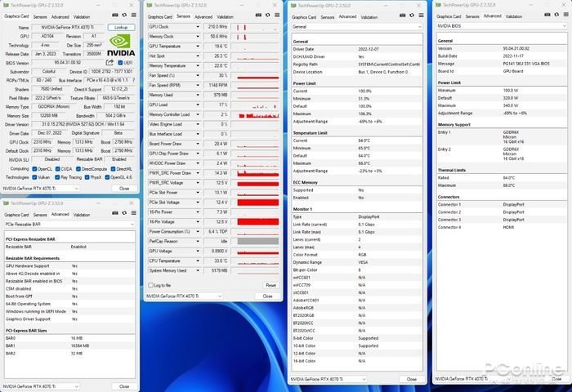Screen dimensions: 572x392
Task: Open hamburger menu in Graphics Card window
Action: coord(134,16)
